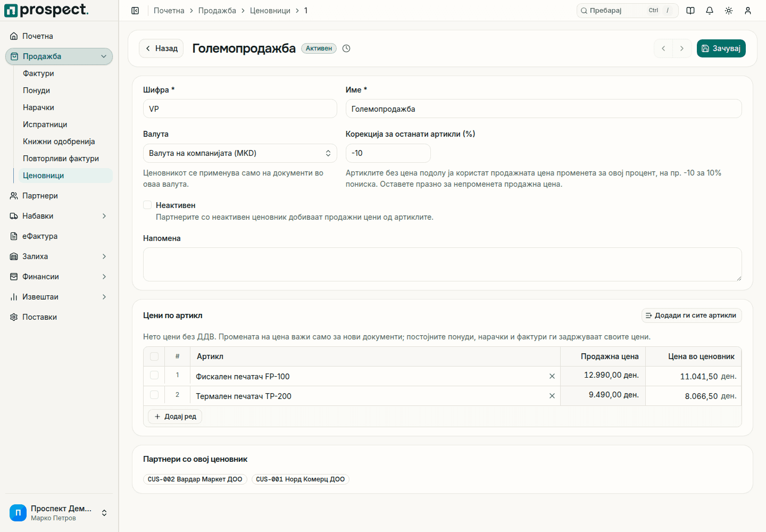
Task: View history via clock icon next to Активен
Action: click(x=346, y=48)
